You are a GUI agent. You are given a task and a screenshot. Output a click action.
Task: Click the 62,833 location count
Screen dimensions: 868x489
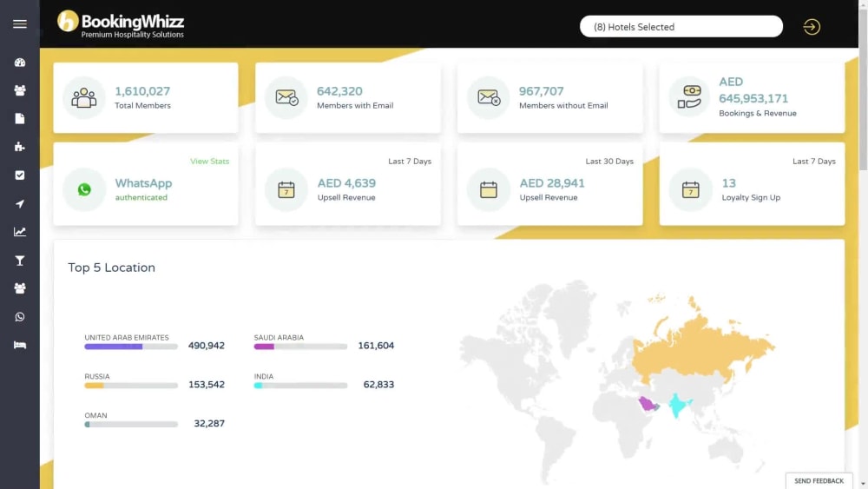[378, 384]
